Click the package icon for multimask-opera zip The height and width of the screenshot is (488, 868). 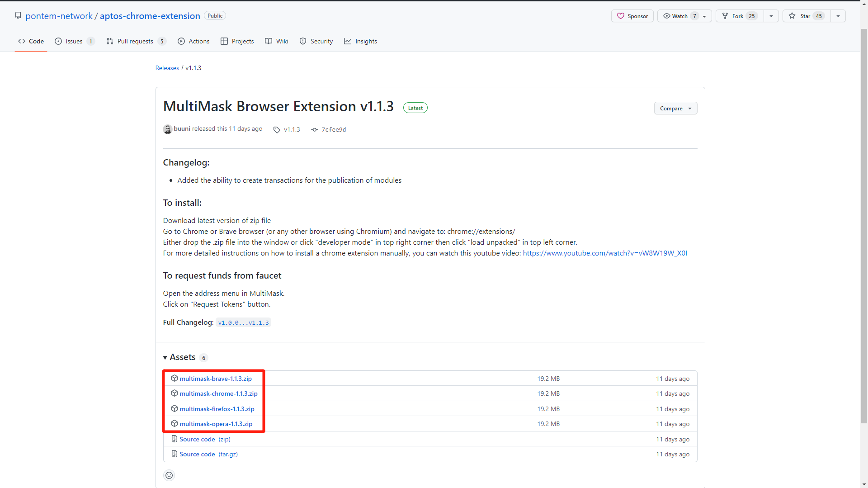(x=174, y=424)
